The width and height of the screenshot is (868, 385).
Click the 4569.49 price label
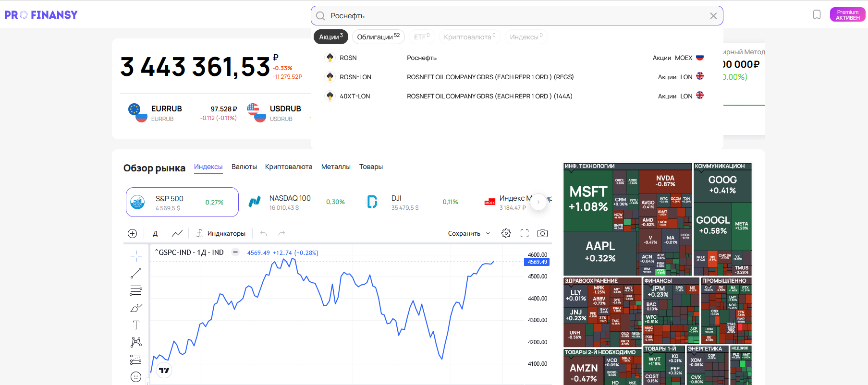(537, 262)
